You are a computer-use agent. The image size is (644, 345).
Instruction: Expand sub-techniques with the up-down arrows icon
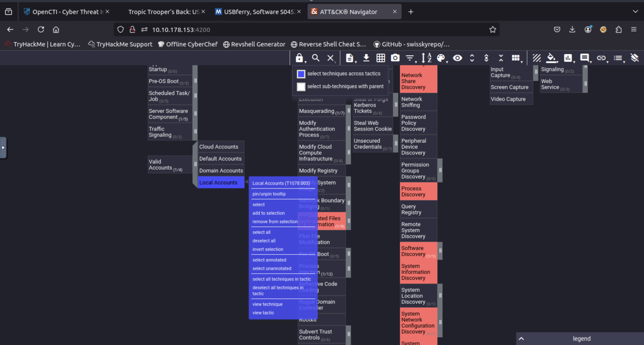pos(472,58)
